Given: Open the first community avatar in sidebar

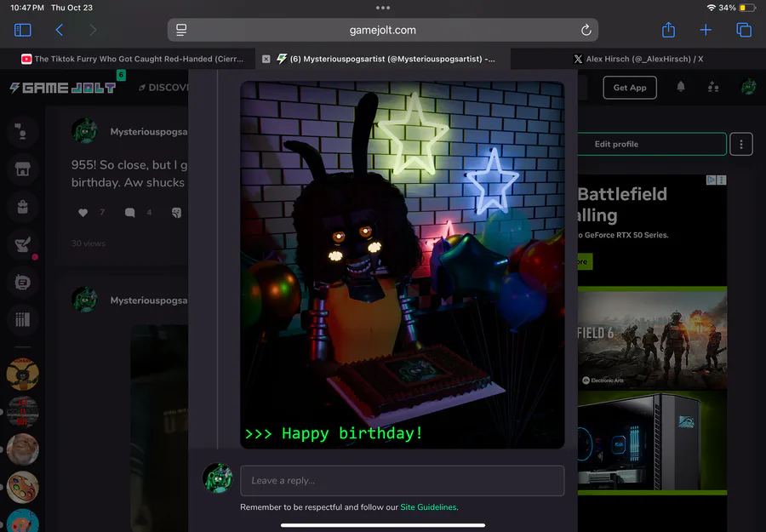Looking at the screenshot, I should (22, 375).
